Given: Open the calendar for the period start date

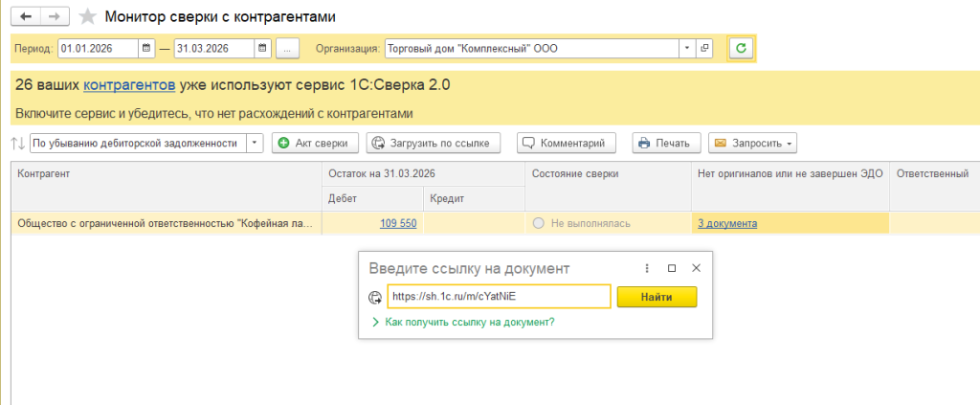Looking at the screenshot, I should coord(146,48).
